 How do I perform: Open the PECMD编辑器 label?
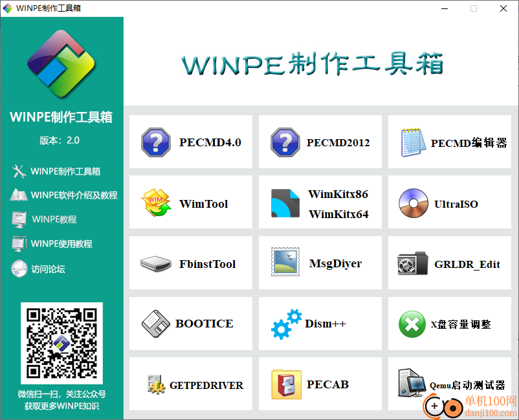click(469, 143)
